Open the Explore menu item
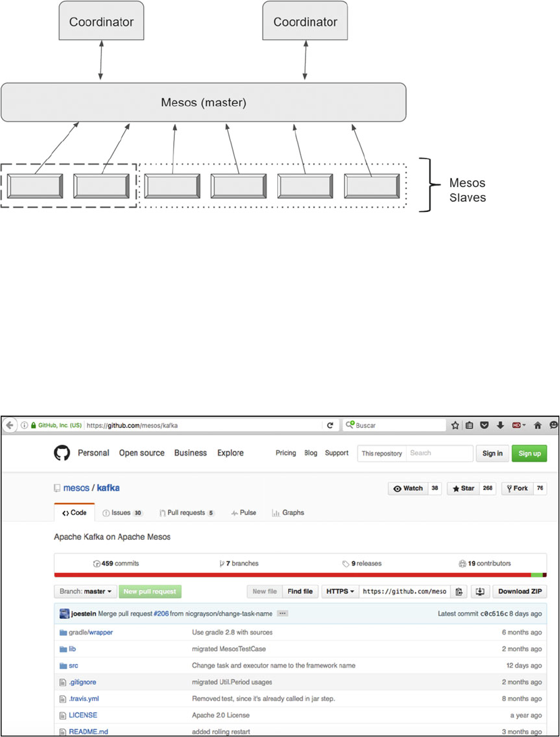Viewport: 560px width, 737px height. tap(230, 453)
